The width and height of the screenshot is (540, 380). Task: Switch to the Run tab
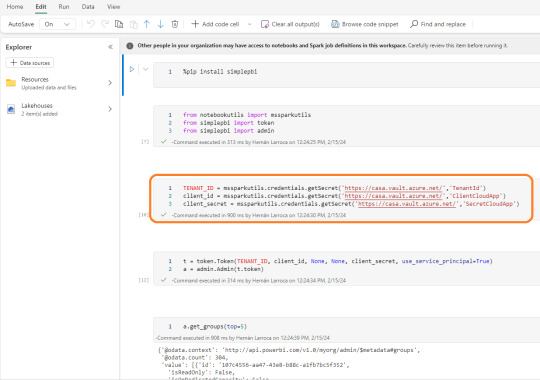(x=64, y=7)
